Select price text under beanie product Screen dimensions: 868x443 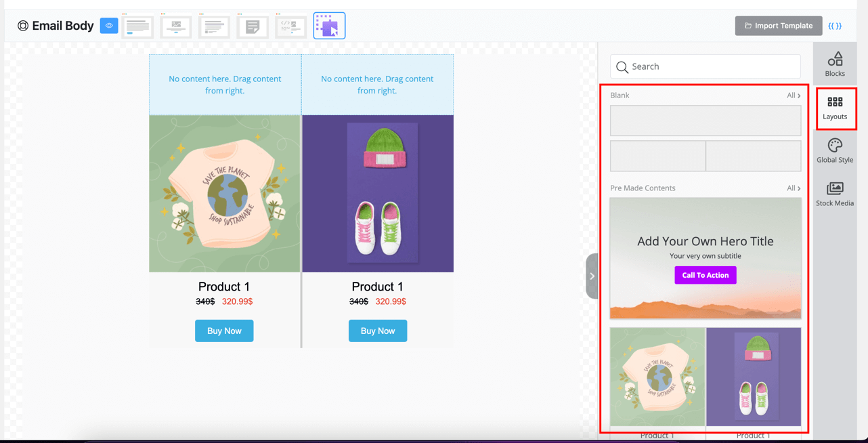[x=378, y=301]
